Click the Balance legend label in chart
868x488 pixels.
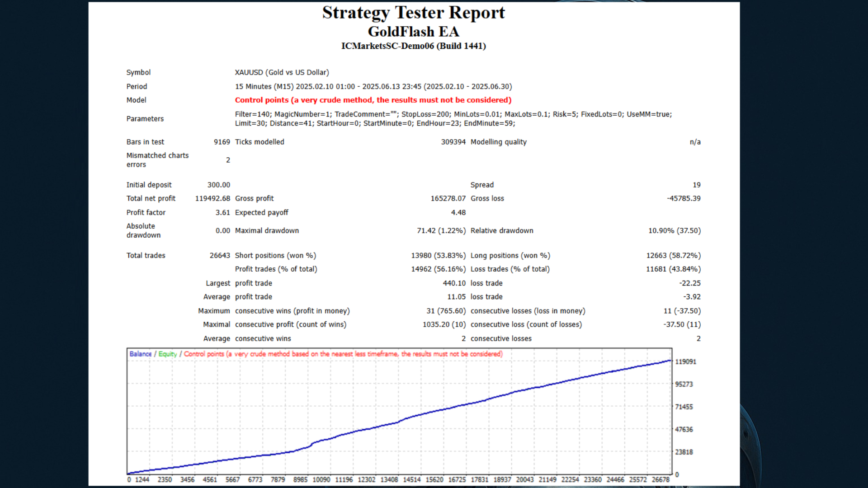[140, 354]
